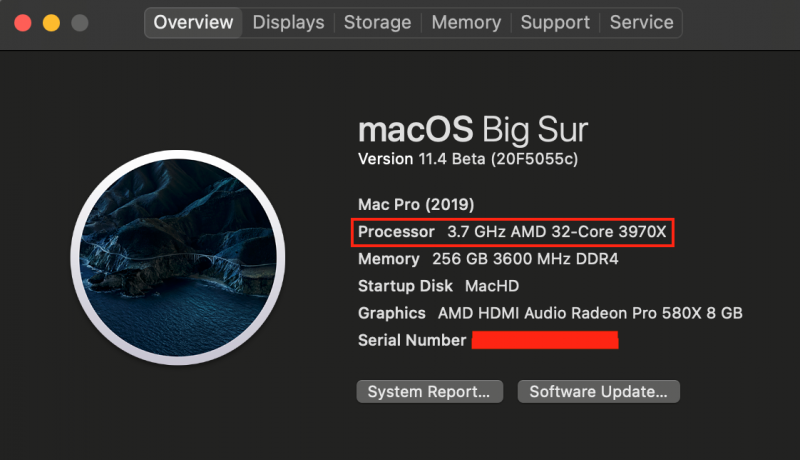Click the green full-screen button
Image resolution: width=800 pixels, height=460 pixels.
tap(77, 21)
